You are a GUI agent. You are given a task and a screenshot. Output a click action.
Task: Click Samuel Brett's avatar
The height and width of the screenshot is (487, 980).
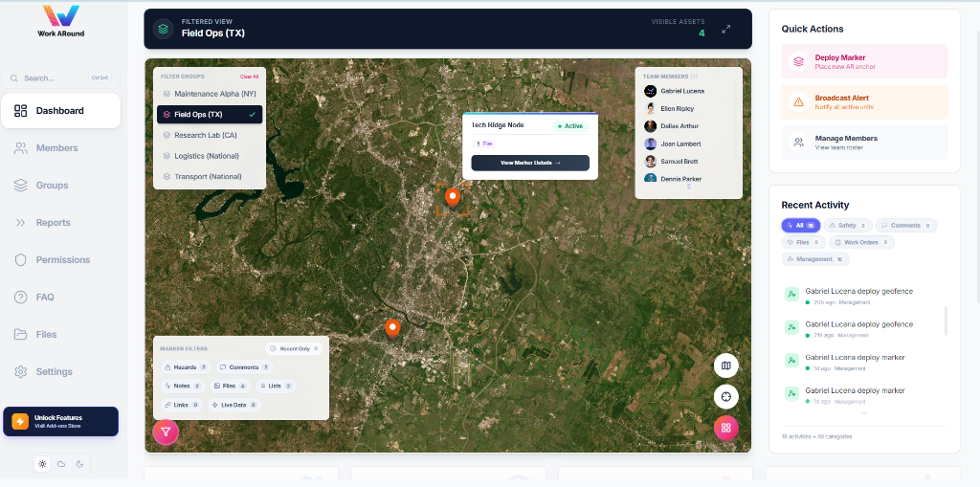pyautogui.click(x=650, y=162)
